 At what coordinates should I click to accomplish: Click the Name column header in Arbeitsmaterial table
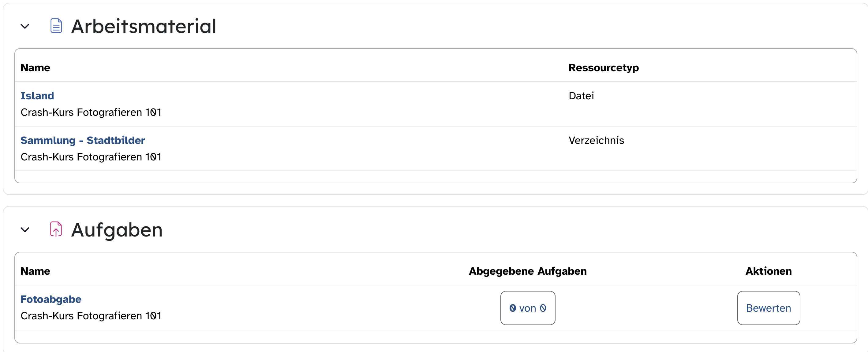coord(36,68)
